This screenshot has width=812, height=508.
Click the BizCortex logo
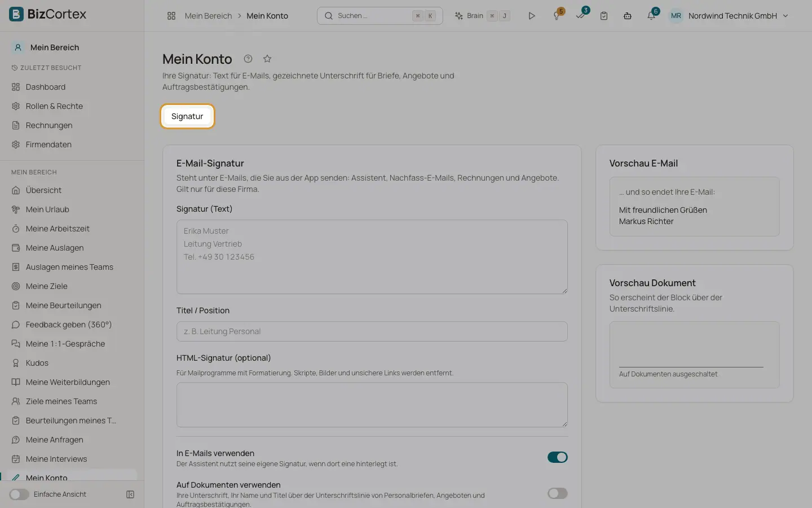coord(48,14)
